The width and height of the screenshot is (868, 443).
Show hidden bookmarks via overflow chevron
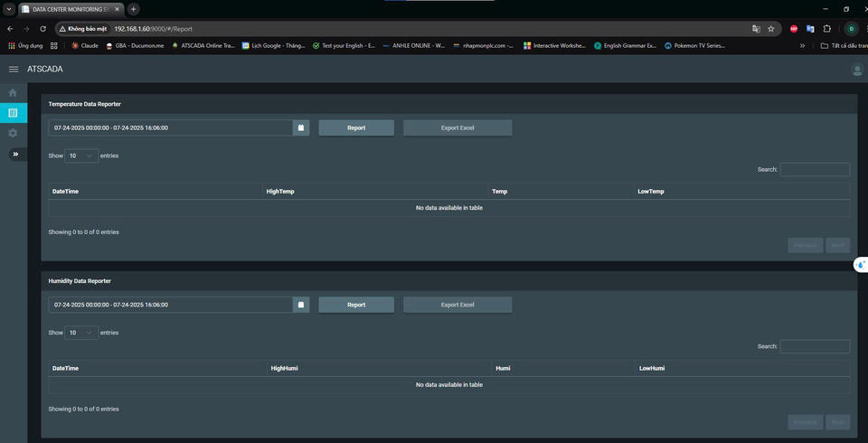point(802,45)
